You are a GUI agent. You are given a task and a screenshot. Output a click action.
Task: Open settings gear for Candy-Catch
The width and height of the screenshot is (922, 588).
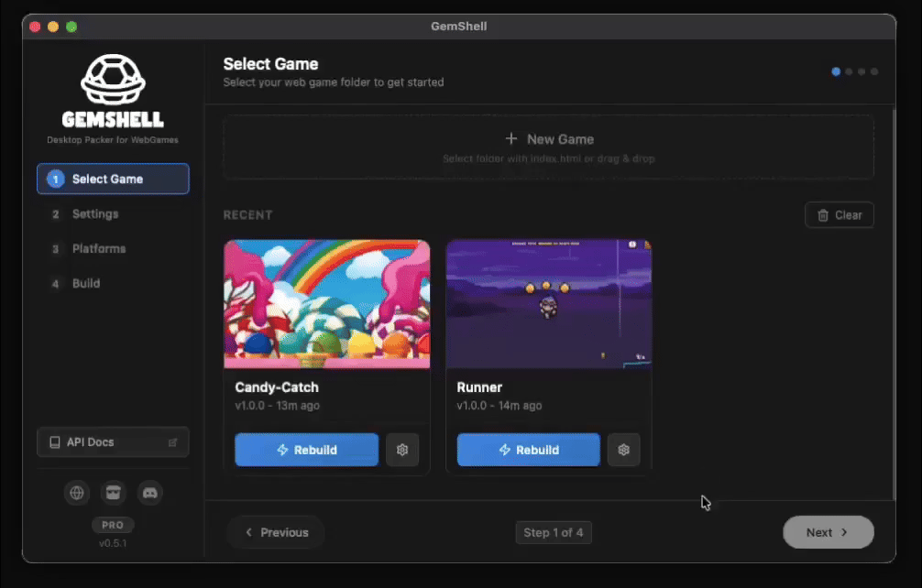(x=401, y=450)
